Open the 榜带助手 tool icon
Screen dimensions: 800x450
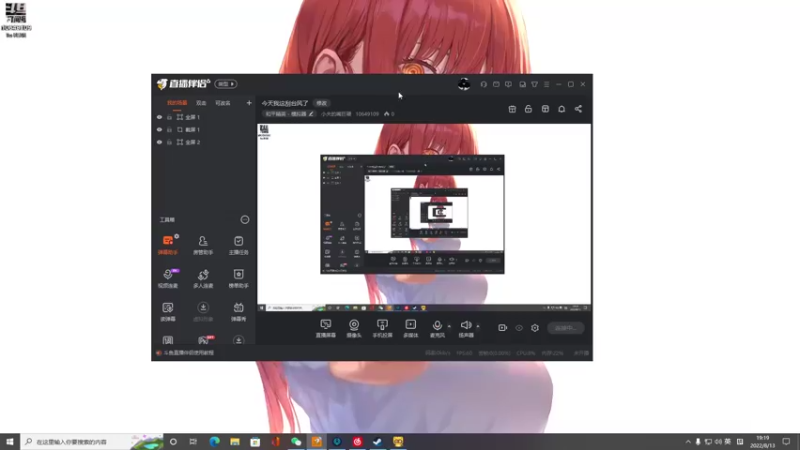click(238, 278)
